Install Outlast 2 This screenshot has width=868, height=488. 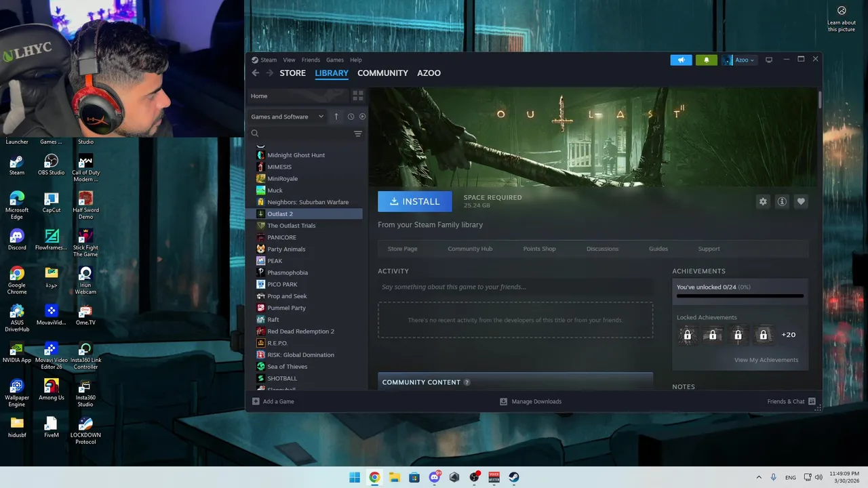point(414,201)
